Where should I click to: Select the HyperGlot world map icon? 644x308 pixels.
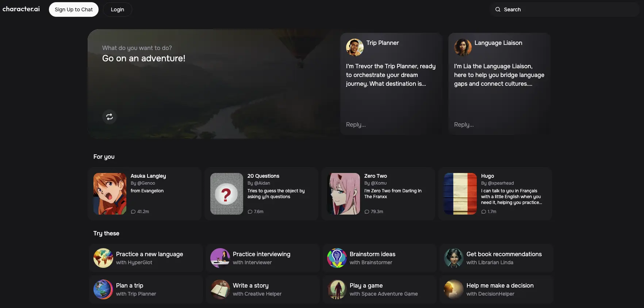(103, 258)
